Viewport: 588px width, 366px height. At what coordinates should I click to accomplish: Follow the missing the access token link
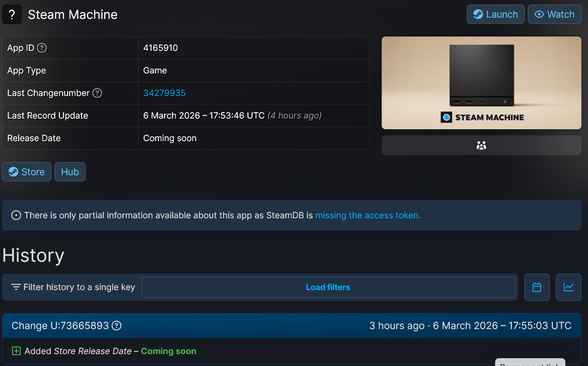[x=368, y=215]
